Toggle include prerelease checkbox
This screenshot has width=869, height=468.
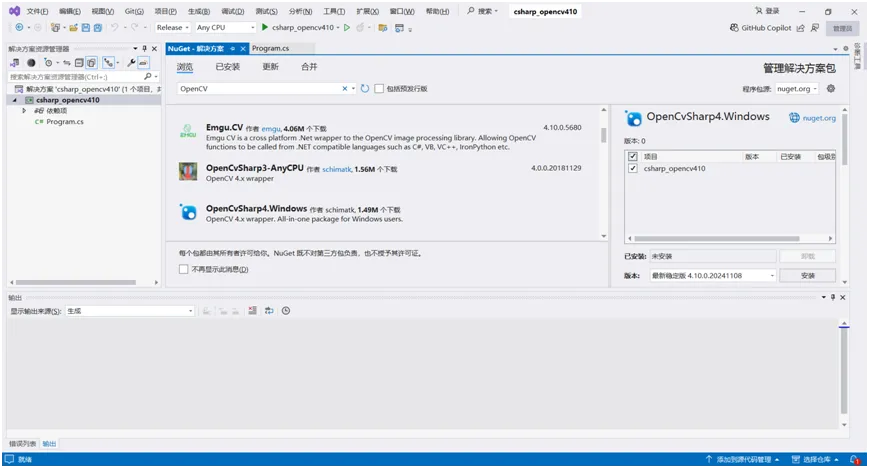click(x=379, y=88)
